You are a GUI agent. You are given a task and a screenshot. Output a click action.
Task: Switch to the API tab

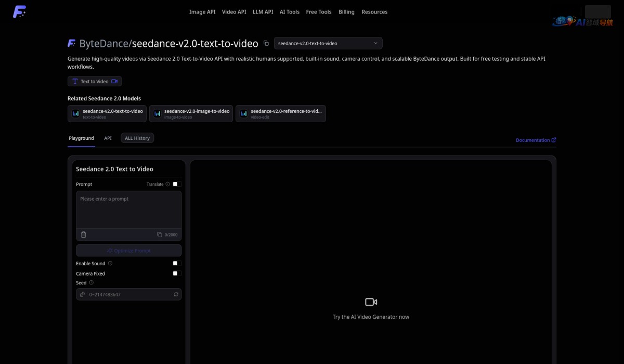pos(108,138)
